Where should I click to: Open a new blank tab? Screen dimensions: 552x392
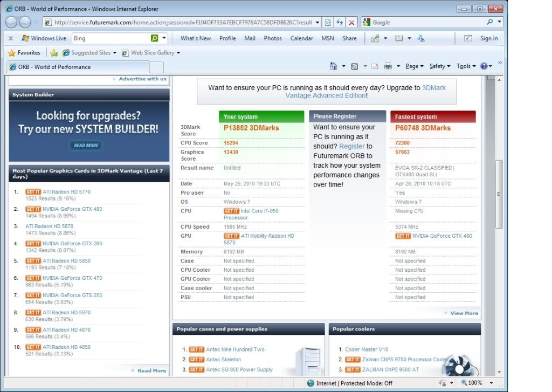coord(157,67)
